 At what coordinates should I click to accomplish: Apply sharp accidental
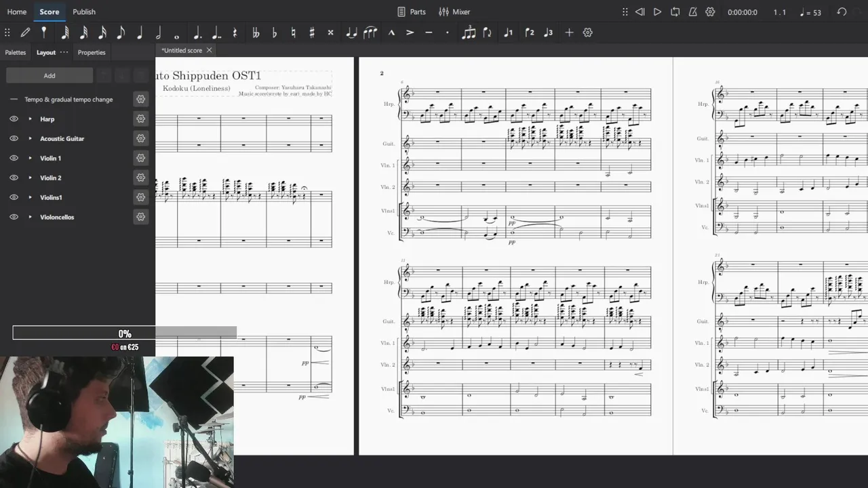[x=312, y=33]
